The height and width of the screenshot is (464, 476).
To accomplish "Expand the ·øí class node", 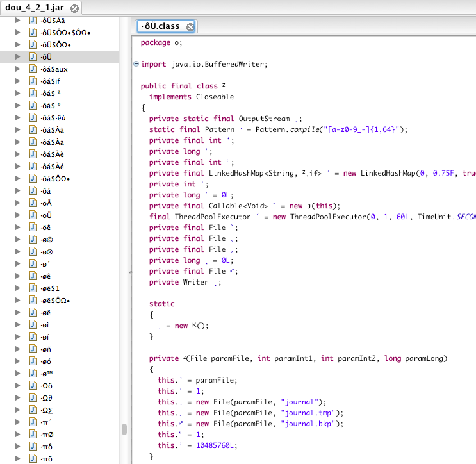I will coord(17,336).
